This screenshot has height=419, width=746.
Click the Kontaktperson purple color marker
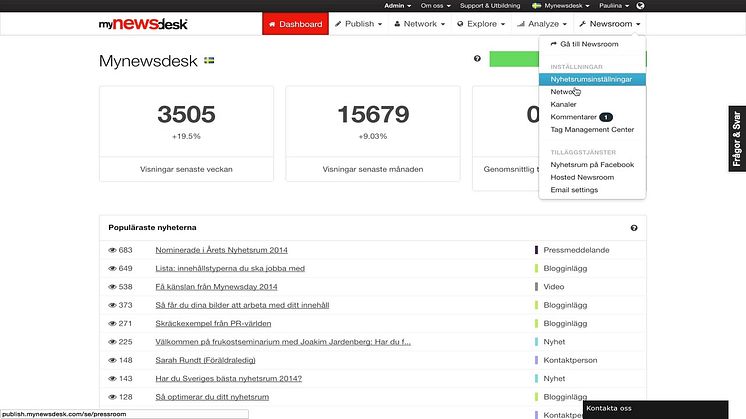536,361
